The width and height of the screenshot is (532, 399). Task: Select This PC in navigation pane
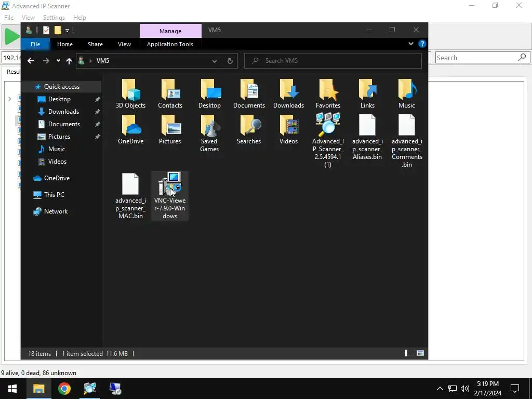[x=54, y=195]
